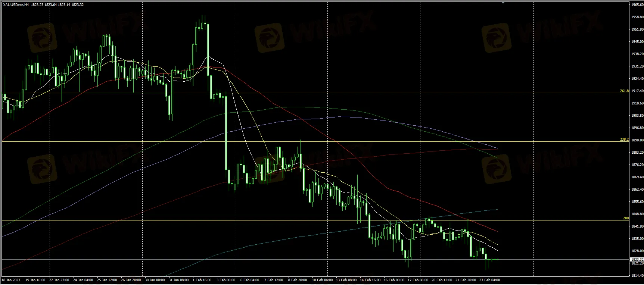Screen dimensions: 644x285
Task: Click the 18 Jan 2023 time label
Action: point(11,280)
